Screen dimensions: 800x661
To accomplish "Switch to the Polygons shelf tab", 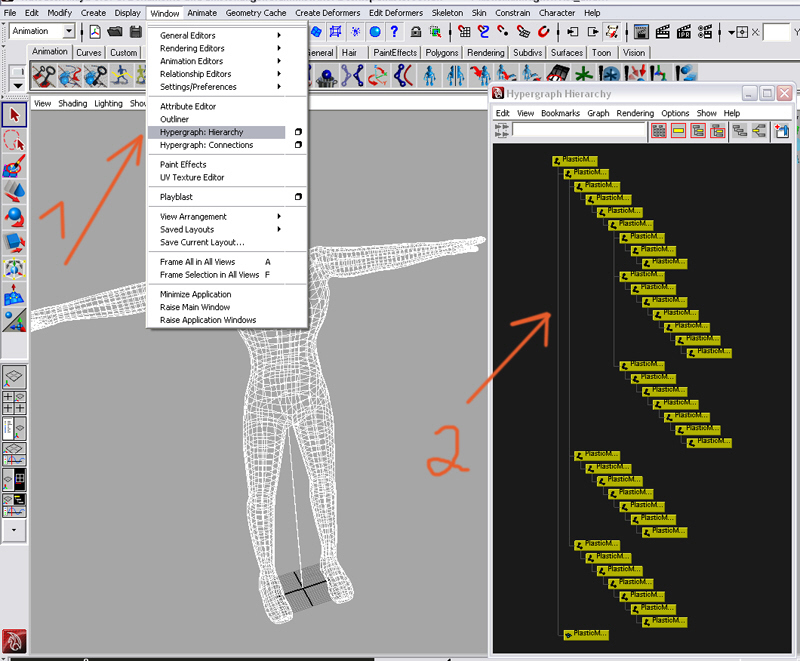I will coord(441,53).
